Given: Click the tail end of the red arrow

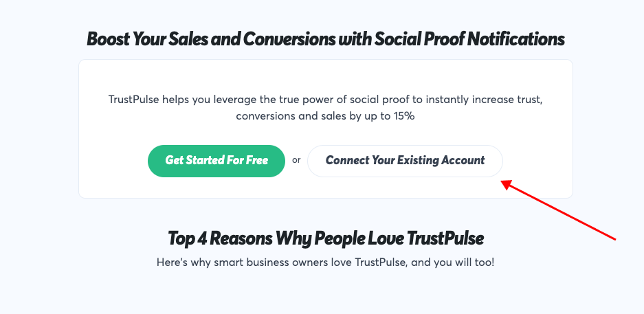Looking at the screenshot, I should (614, 239).
